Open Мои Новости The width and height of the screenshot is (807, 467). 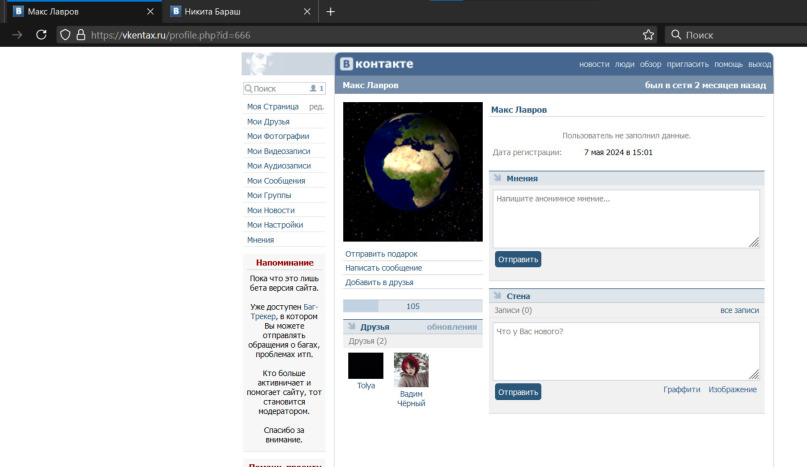(271, 210)
